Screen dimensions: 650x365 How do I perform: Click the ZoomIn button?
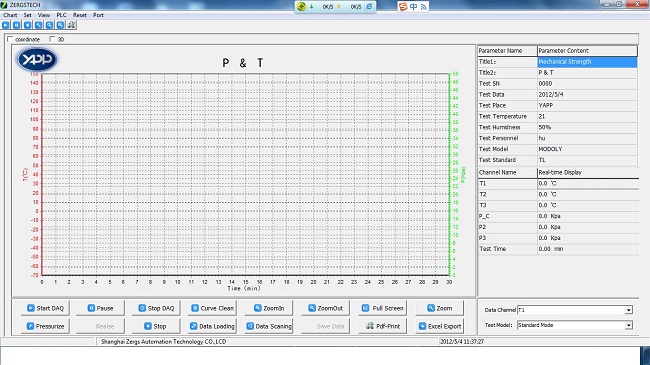click(x=269, y=308)
